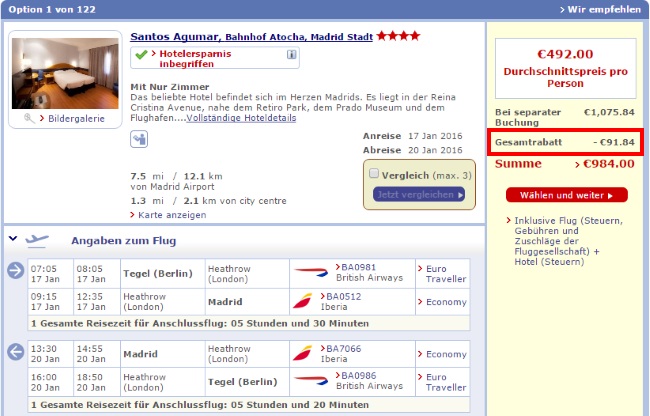Image resolution: width=650 pixels, height=416 pixels.
Task: Click the Wählen und weiter button
Action: (567, 195)
